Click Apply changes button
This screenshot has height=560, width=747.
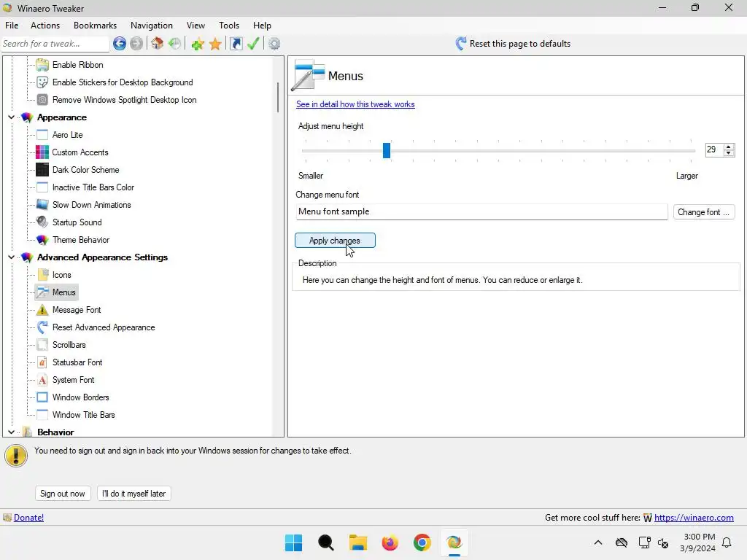335,241
